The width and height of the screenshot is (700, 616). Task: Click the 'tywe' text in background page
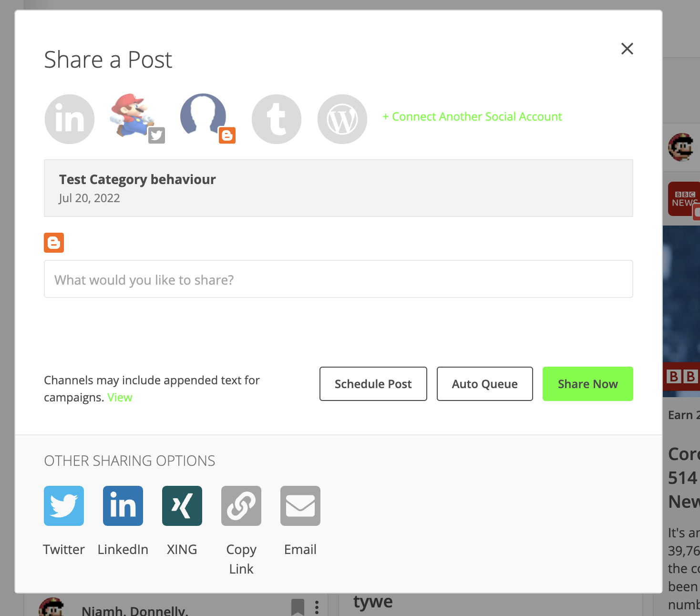coord(373,602)
